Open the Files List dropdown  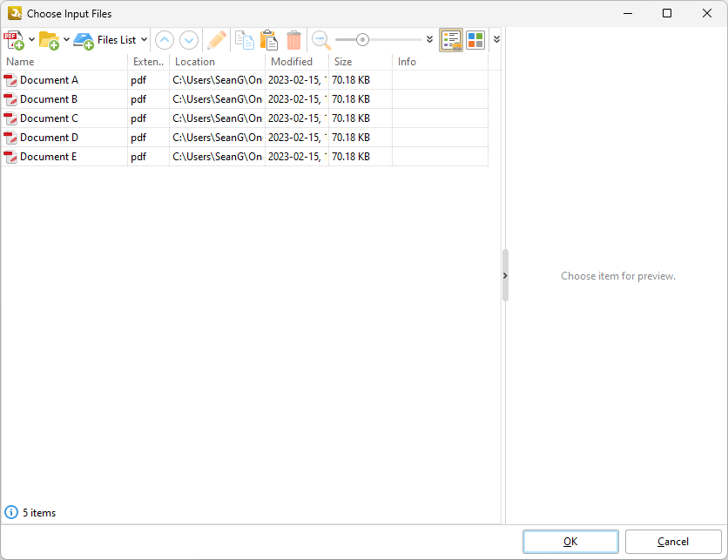(x=144, y=39)
